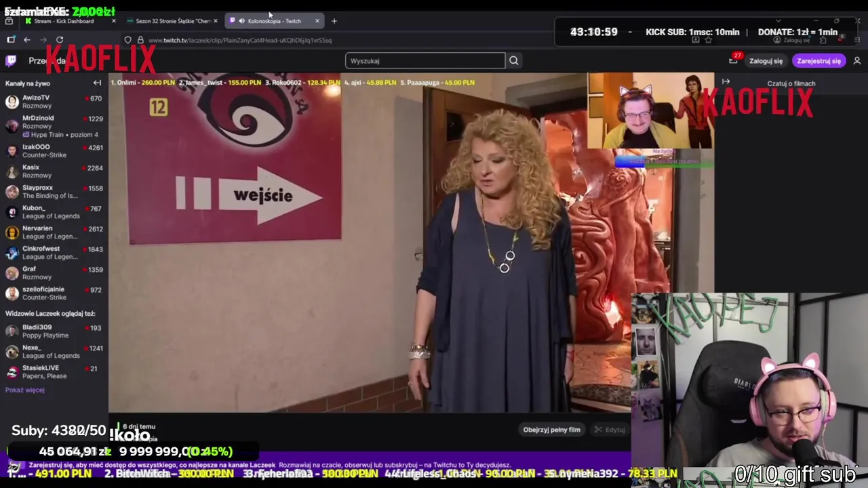Expand the list with Pokaż więcej
This screenshot has width=868, height=488.
point(24,390)
